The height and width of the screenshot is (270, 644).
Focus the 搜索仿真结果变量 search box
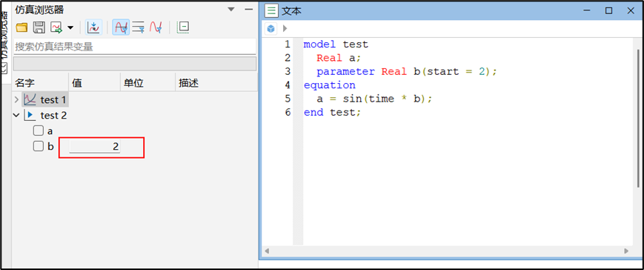tap(134, 47)
